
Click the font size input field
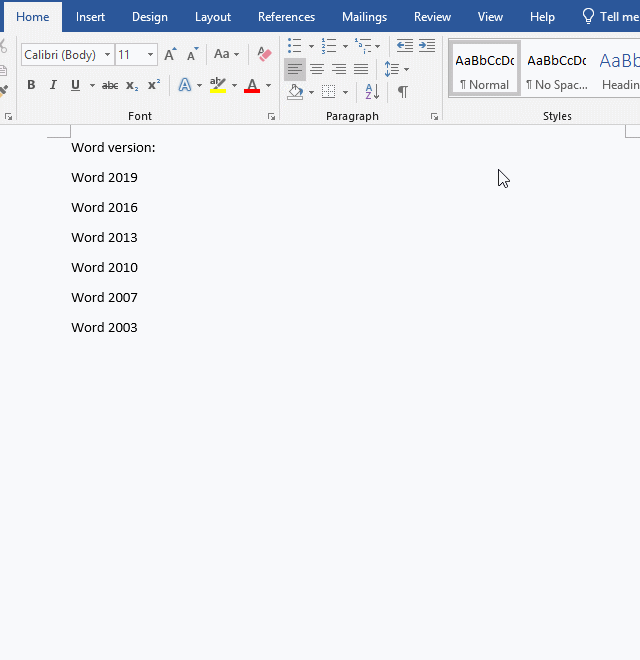[130, 55]
